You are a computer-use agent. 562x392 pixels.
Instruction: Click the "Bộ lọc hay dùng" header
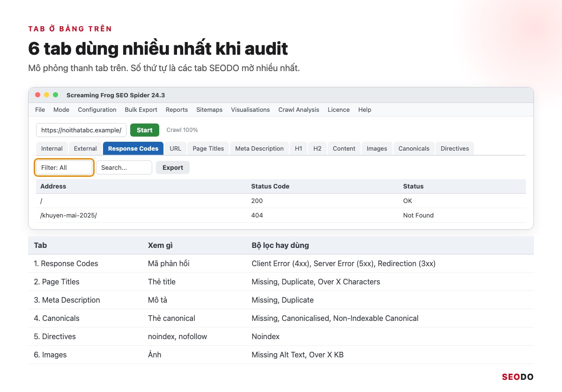click(280, 245)
